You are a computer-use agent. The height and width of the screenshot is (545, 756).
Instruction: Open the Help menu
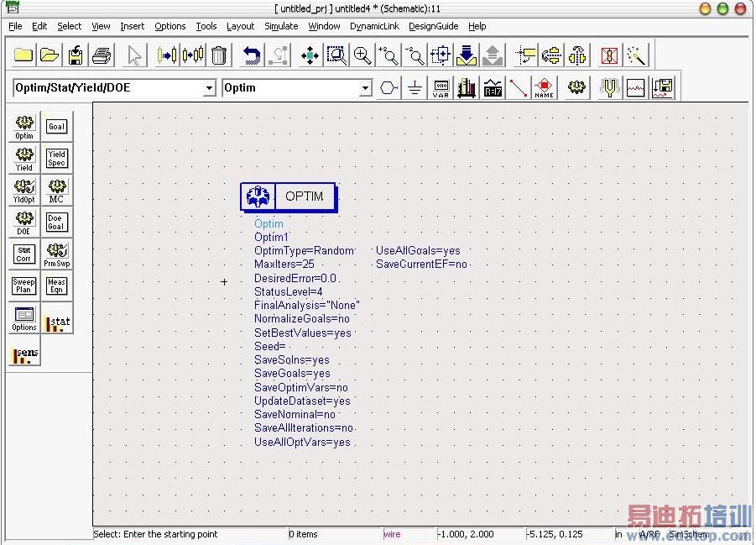point(477,26)
